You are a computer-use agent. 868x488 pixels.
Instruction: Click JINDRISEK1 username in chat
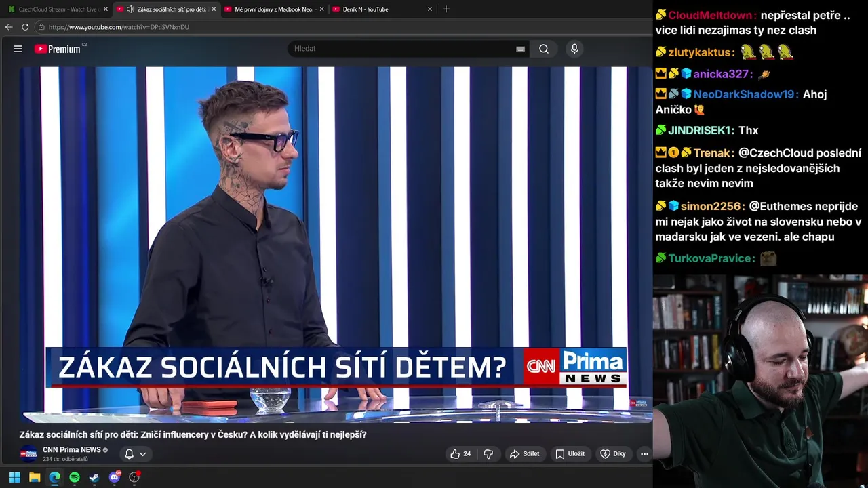[701, 130]
